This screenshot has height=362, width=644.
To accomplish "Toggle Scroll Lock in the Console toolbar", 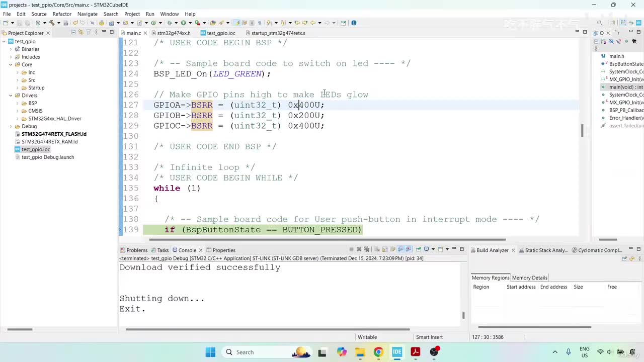I will 385,249.
